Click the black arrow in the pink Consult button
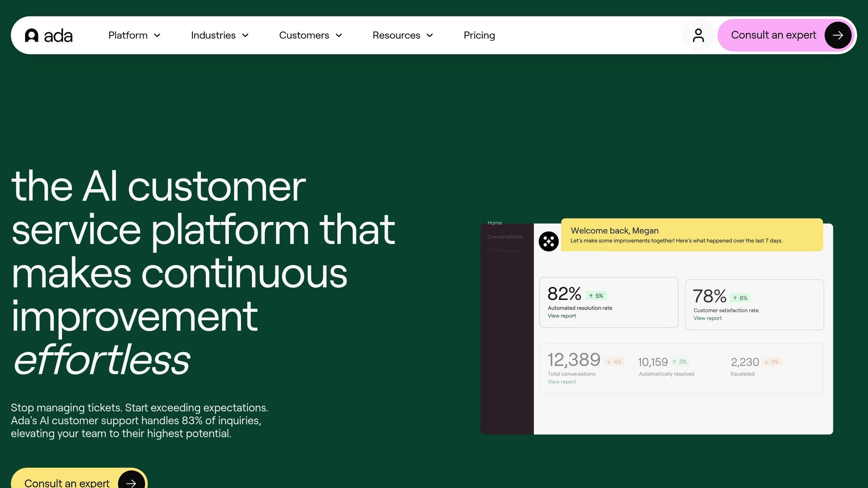Image resolution: width=868 pixels, height=488 pixels. coord(837,35)
